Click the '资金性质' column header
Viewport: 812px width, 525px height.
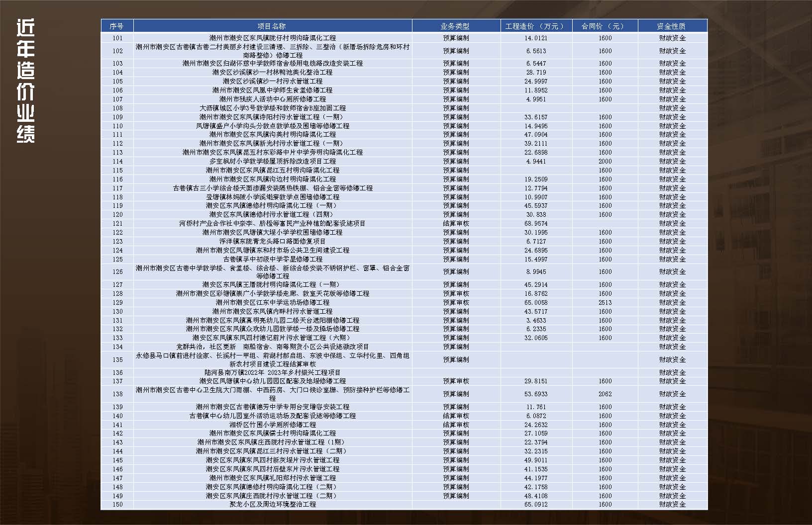click(x=672, y=26)
